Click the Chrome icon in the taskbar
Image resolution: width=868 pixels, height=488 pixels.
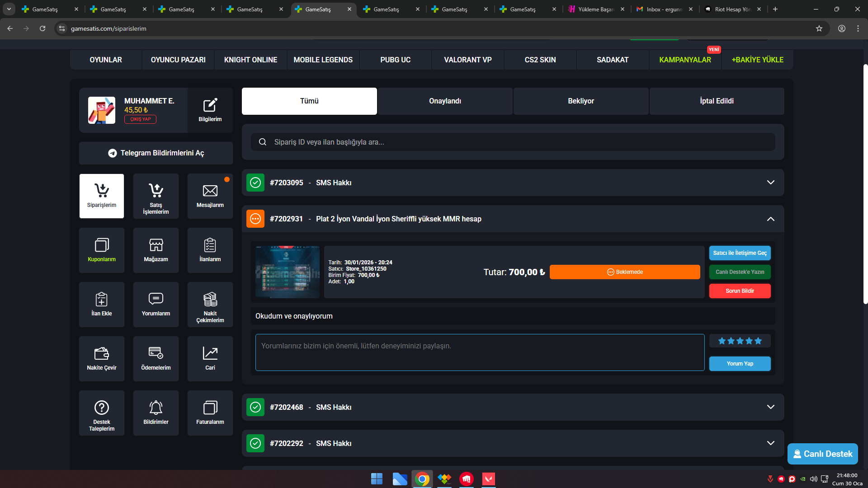point(422,479)
